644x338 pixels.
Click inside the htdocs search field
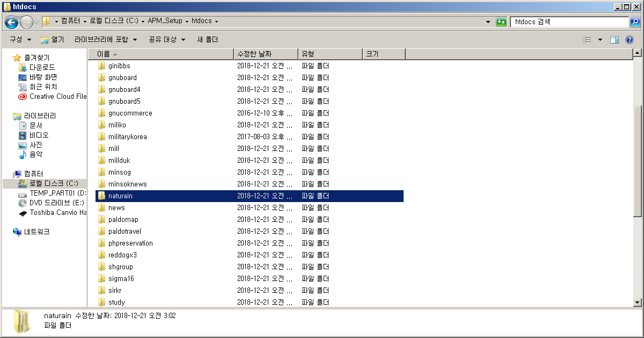pyautogui.click(x=569, y=22)
